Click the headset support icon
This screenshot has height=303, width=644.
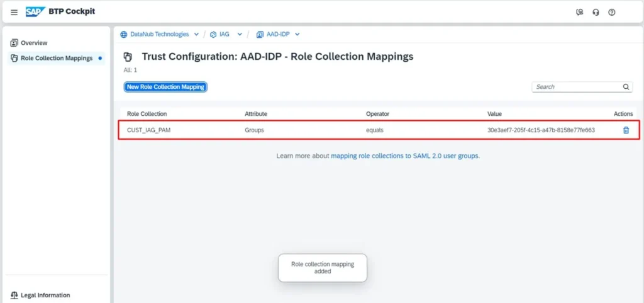coord(596,12)
